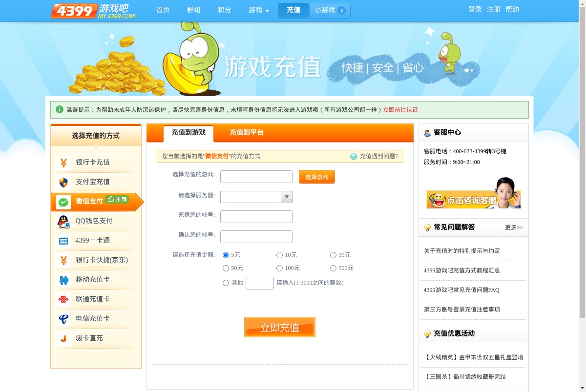586x392 pixels.
Task: Click the lightbulb icon beside 充值优惠活动
Action: [427, 334]
